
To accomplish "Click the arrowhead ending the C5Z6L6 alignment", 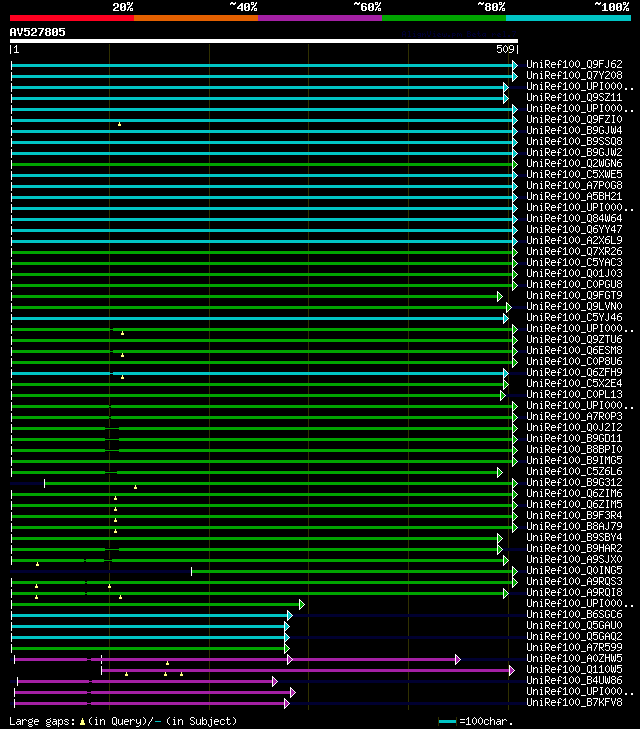I will (x=500, y=472).
